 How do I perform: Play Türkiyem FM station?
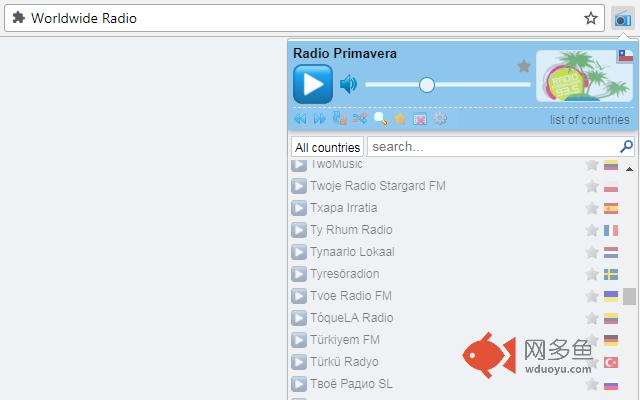[x=299, y=340]
